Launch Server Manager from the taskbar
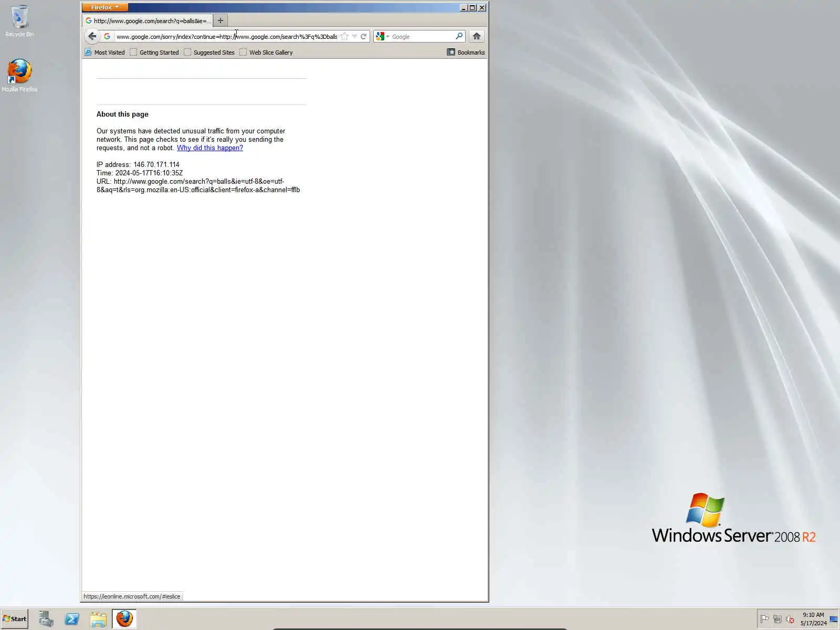The image size is (840, 630). tap(46, 619)
